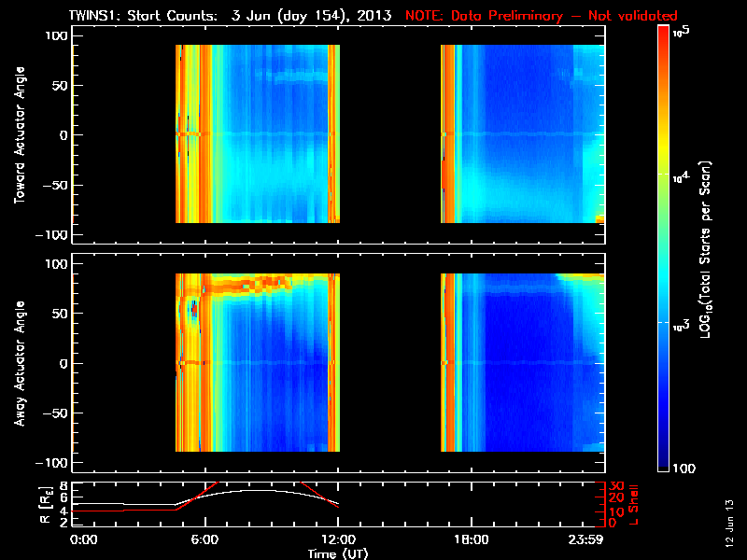
Task: Click the '6:00' time axis label
Action: pyautogui.click(x=204, y=540)
